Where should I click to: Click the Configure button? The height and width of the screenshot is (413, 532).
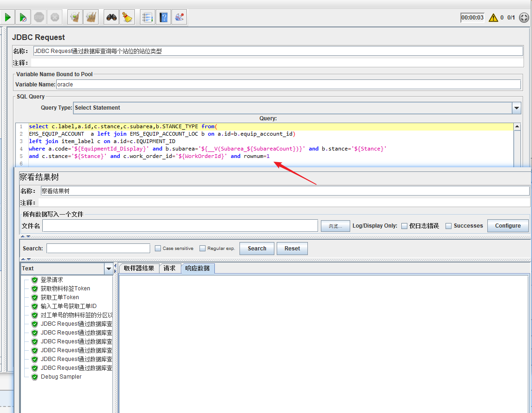pos(507,226)
